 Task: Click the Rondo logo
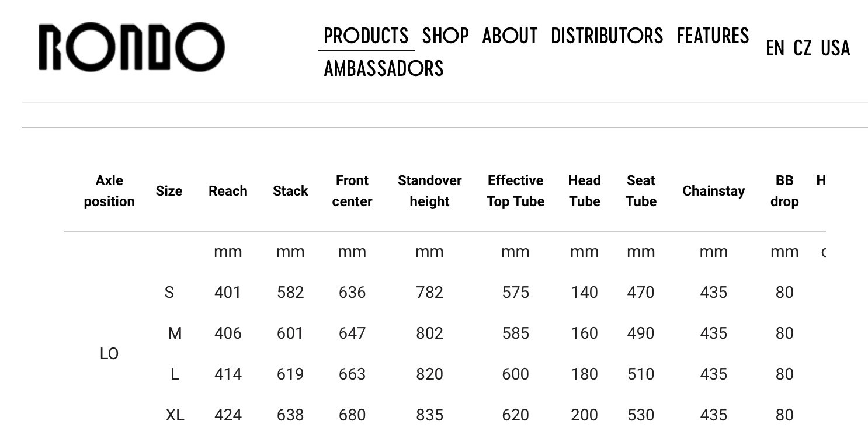tap(132, 47)
